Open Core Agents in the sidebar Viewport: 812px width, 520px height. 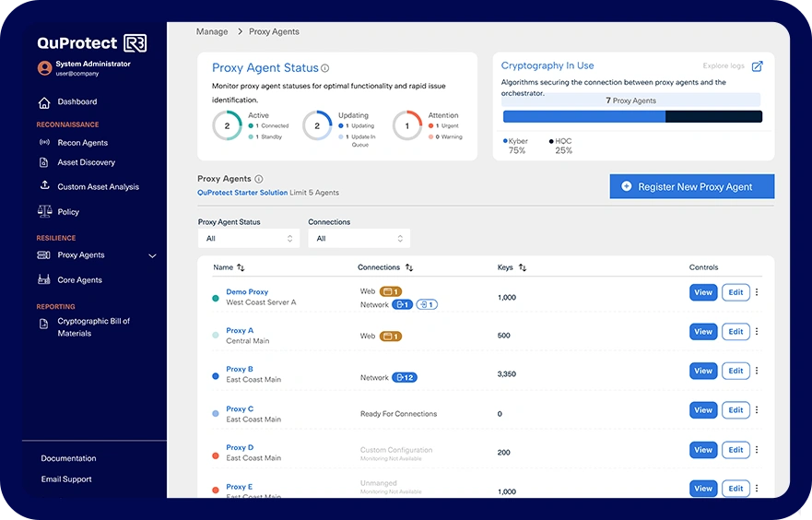click(x=80, y=280)
